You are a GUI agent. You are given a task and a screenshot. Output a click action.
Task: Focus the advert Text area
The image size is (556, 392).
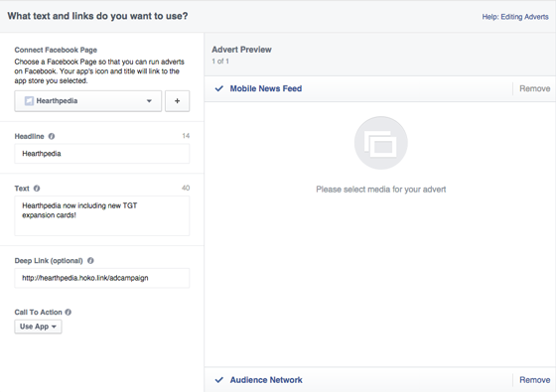click(101, 215)
